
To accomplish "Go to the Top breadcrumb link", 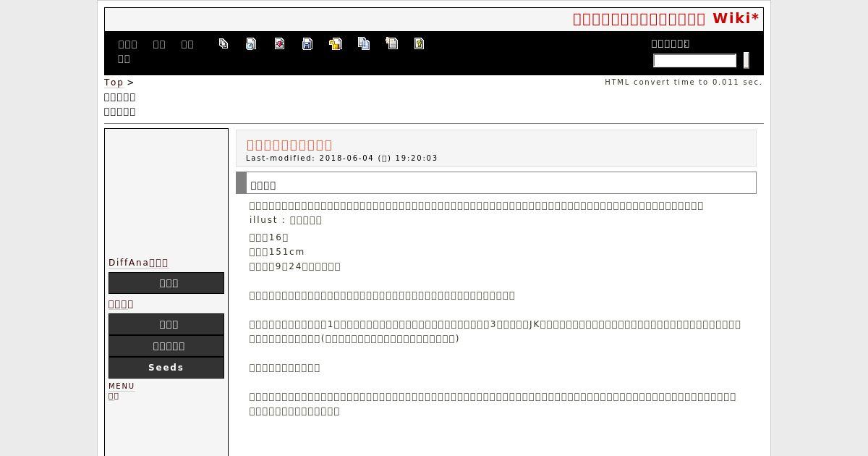I will 114,83.
